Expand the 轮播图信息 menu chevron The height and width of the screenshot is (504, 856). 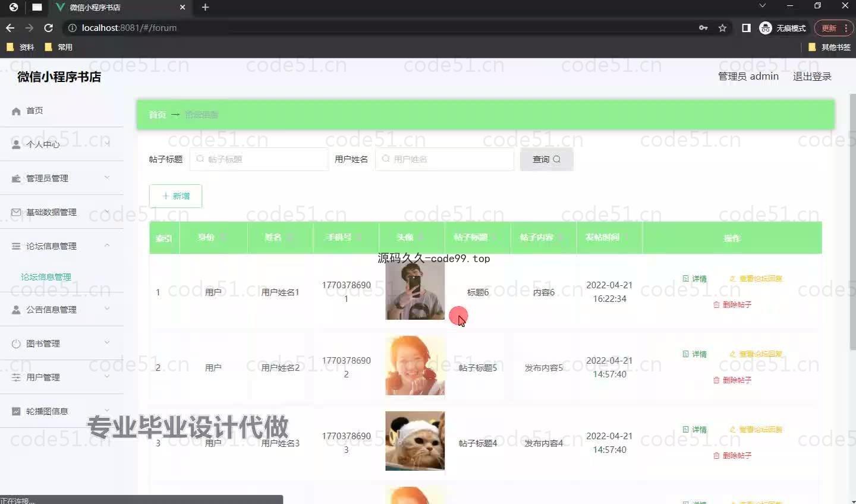(x=107, y=411)
